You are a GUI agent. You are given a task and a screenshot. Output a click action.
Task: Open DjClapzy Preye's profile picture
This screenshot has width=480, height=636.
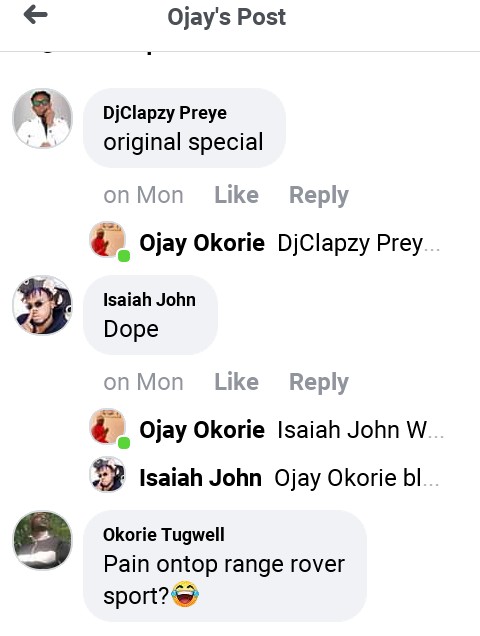click(x=43, y=118)
